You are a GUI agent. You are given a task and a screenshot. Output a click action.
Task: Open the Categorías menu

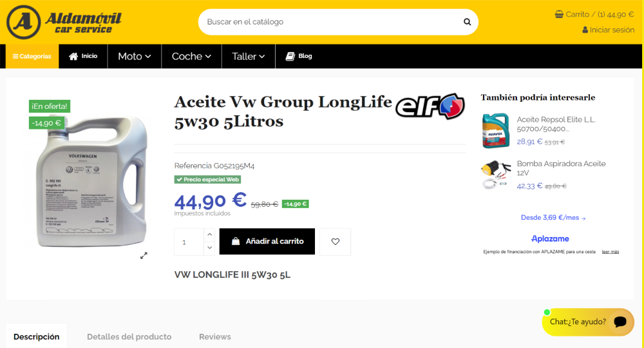(32, 56)
